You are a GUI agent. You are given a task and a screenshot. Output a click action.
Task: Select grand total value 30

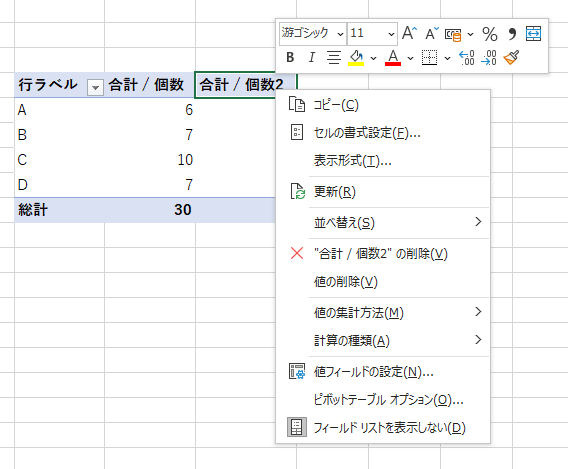(150, 210)
